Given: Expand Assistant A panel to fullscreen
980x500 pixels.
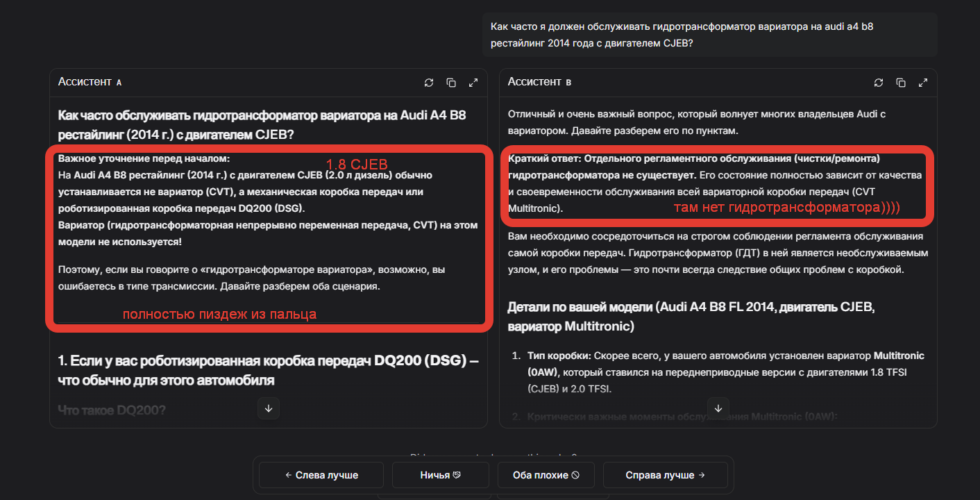Looking at the screenshot, I should (x=473, y=83).
